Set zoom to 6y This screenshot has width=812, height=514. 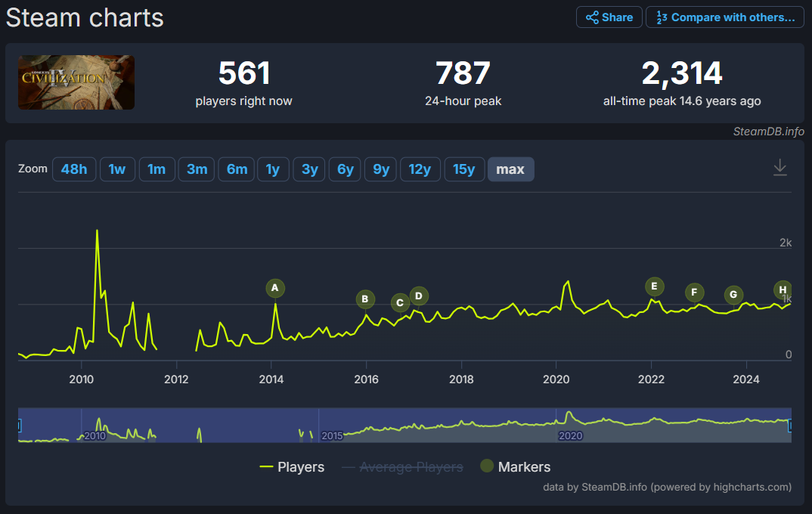coord(345,169)
